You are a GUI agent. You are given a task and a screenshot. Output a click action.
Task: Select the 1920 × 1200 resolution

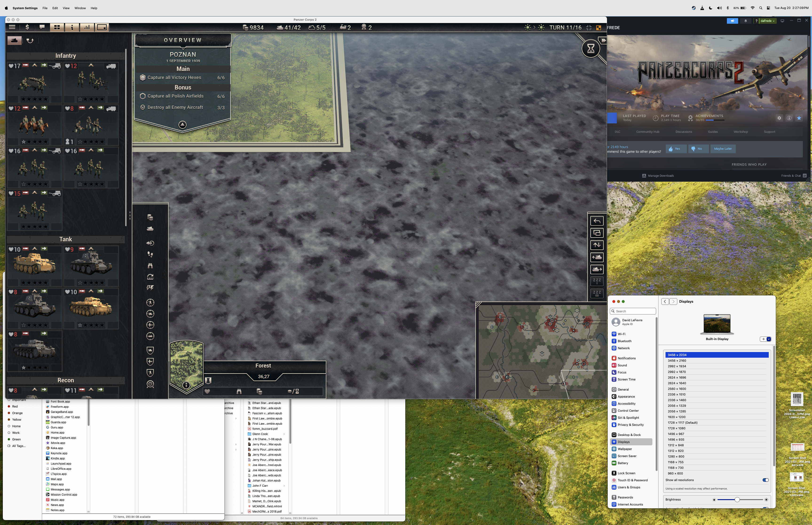[677, 417]
